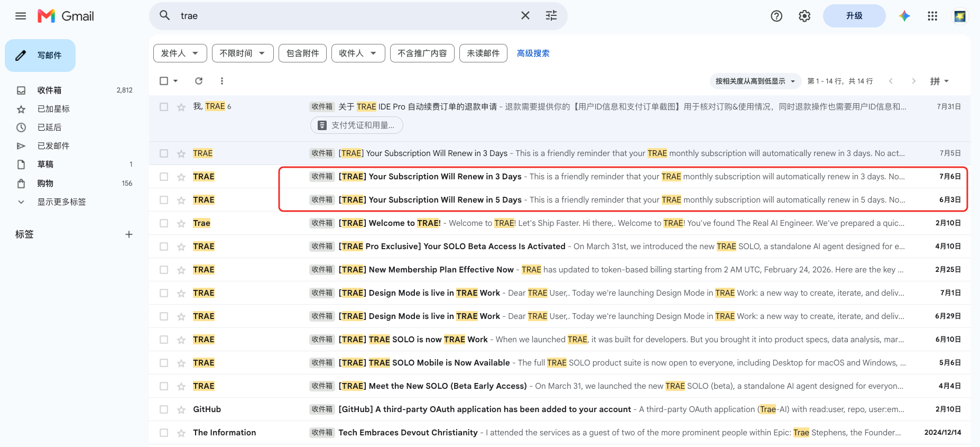Open the 按相关度从高到低显示 sort dropdown
This screenshot has height=447, width=980.
point(755,81)
